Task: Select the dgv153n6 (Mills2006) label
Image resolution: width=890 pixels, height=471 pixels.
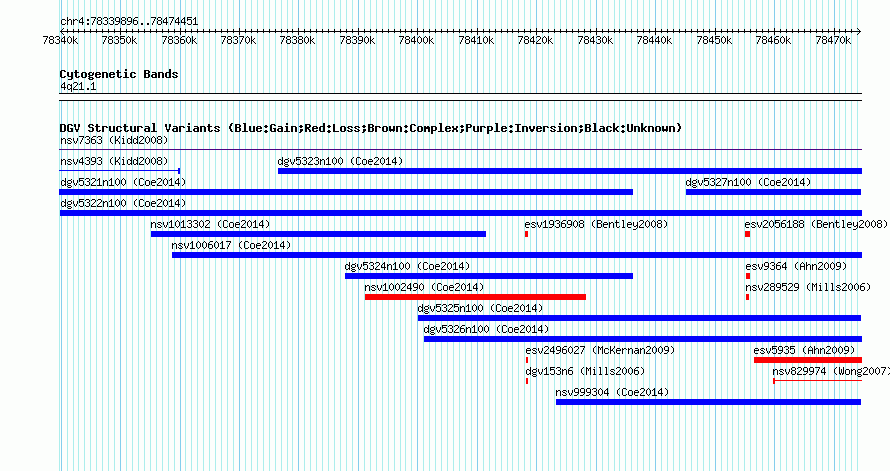Action: [x=585, y=371]
